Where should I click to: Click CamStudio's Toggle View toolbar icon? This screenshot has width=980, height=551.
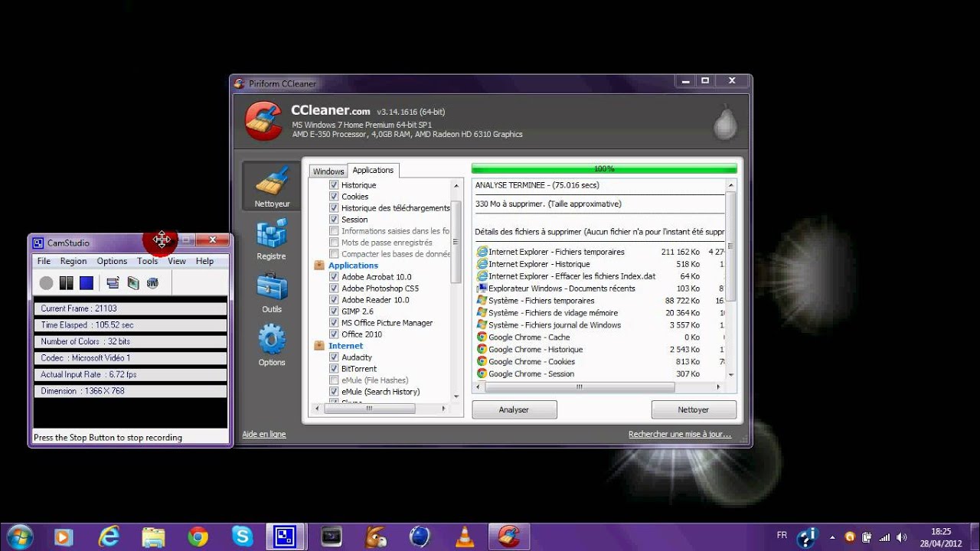click(x=113, y=283)
